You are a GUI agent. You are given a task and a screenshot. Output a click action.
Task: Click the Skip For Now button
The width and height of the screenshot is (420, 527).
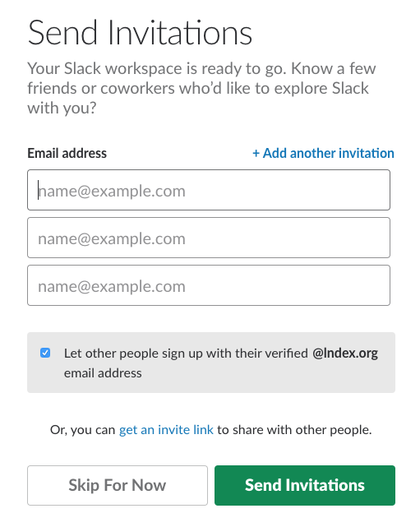[x=118, y=485]
